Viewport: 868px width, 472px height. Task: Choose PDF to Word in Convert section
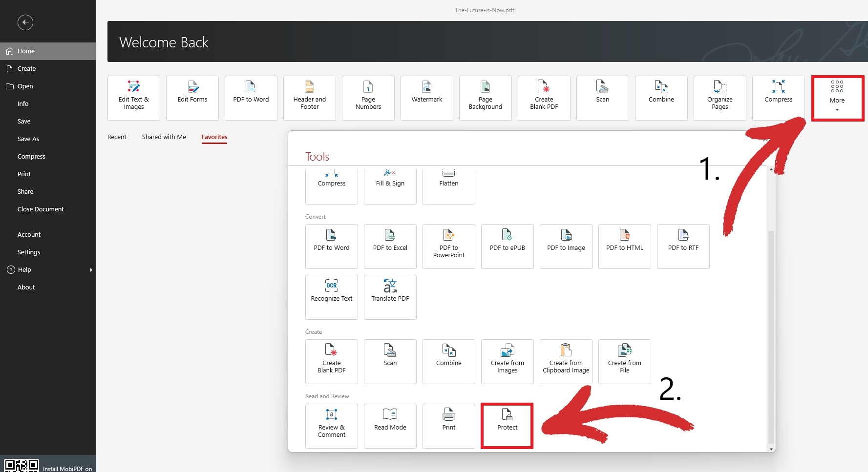[x=332, y=246]
